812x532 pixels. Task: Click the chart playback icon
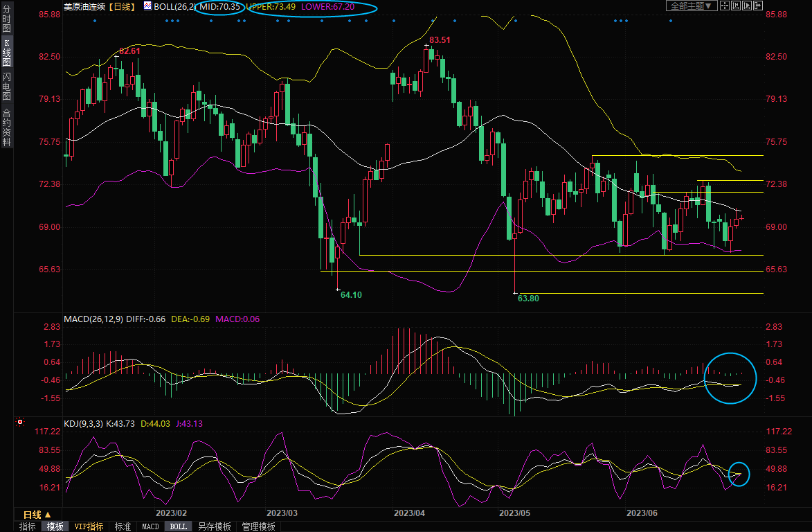pos(747,6)
